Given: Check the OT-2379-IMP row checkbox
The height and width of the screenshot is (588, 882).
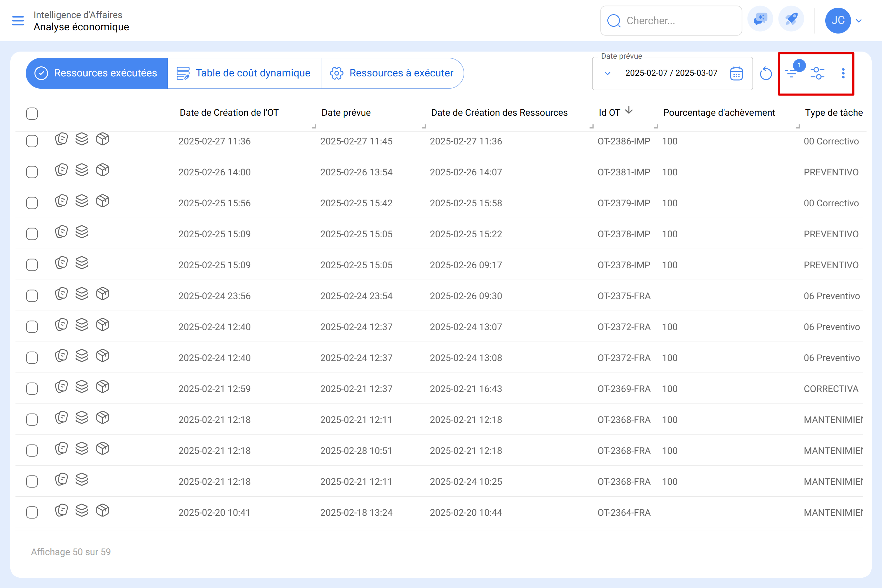Looking at the screenshot, I should coord(32,203).
